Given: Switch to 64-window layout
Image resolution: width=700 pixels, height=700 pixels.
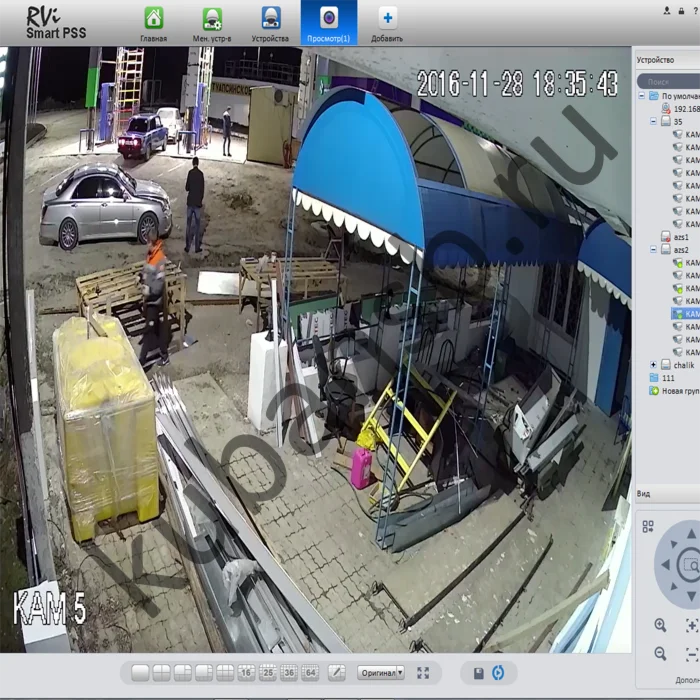Looking at the screenshot, I should pos(311,673).
